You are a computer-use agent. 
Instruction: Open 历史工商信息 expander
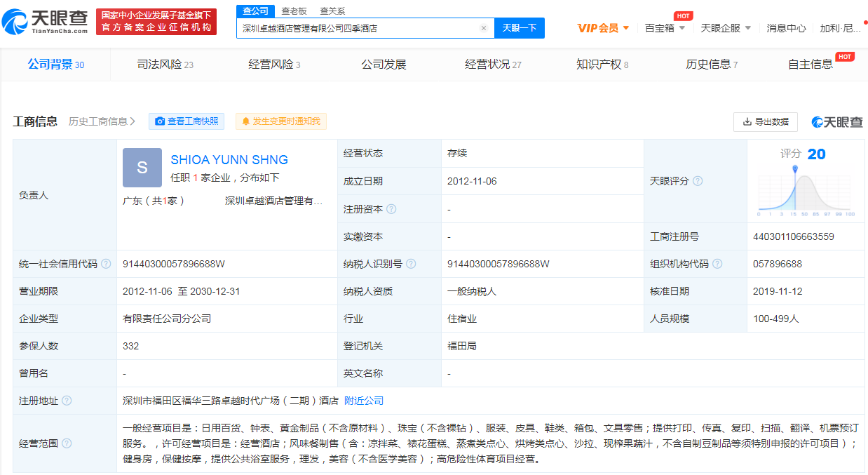coord(102,121)
